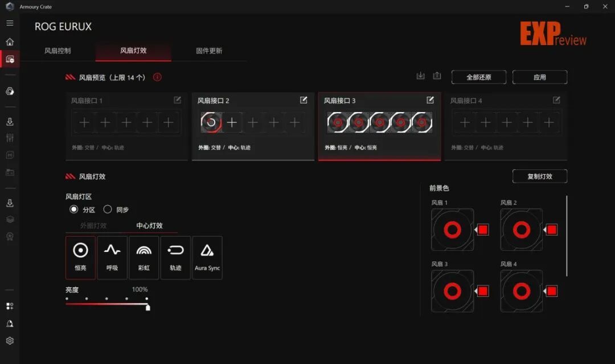Open the hamburger menu in sidebar
615x364 pixels.
[x=10, y=23]
